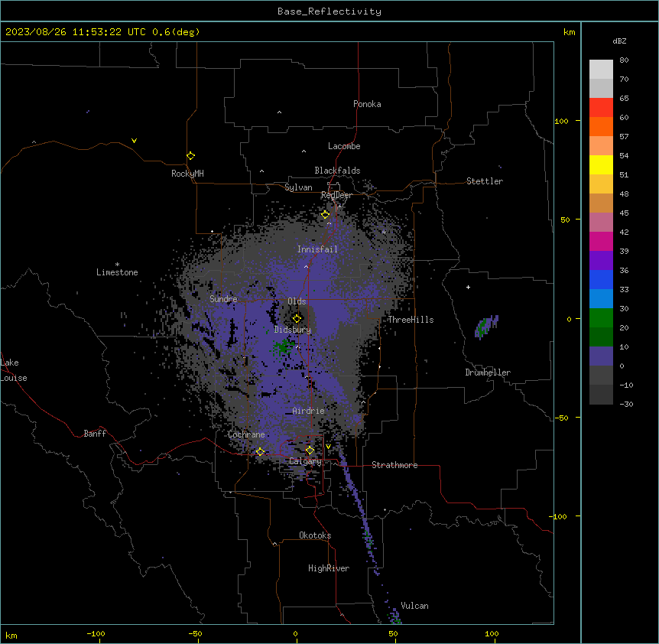Click the Strathmore label
The image size is (659, 644).
click(394, 465)
